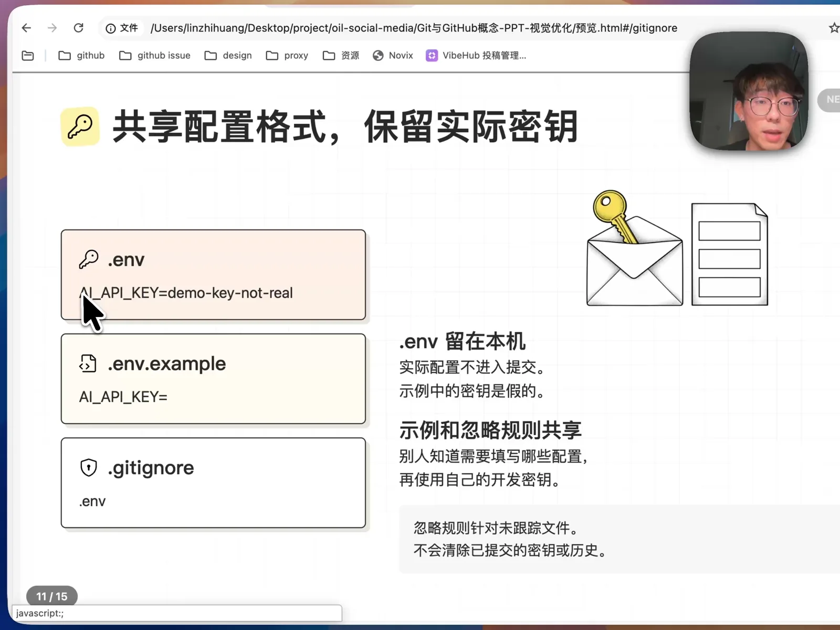Click the empty AI_API_KEY= line

pos(123,397)
